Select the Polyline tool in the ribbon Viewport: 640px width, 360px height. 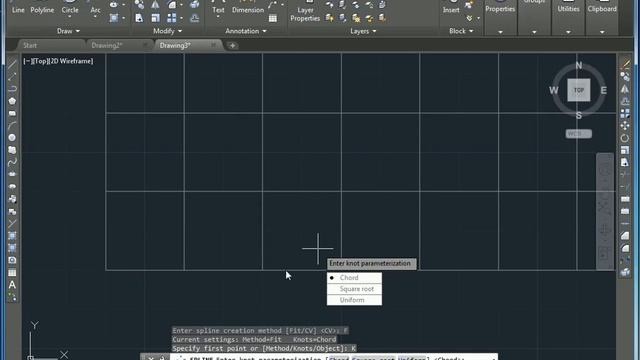tap(42, 8)
